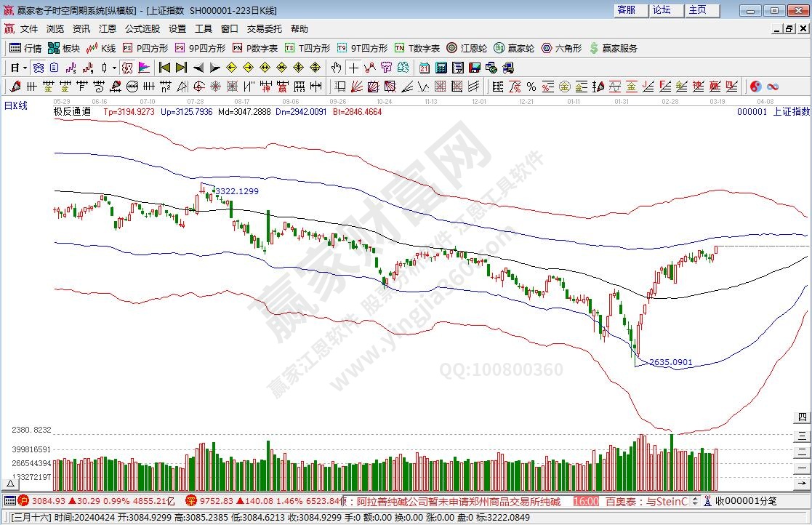Screen dimensions: 812x525
Task: Open the candlestick style dropdown arrow
Action: click(x=114, y=68)
